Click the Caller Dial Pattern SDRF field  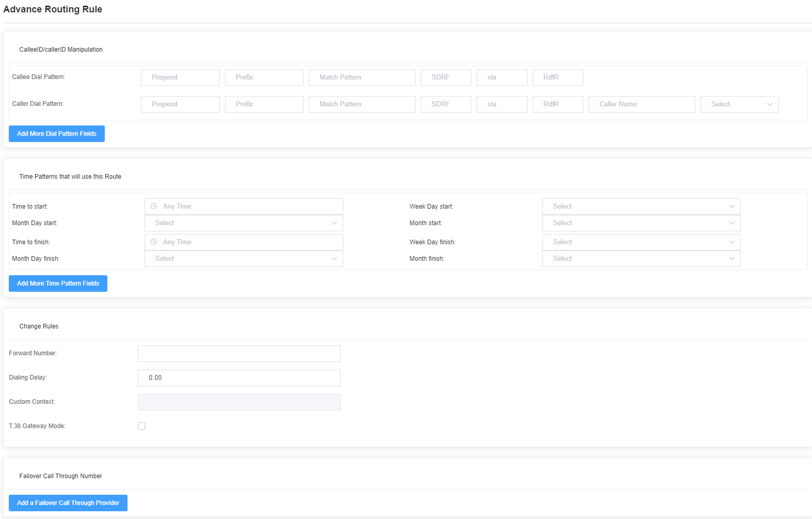click(446, 104)
